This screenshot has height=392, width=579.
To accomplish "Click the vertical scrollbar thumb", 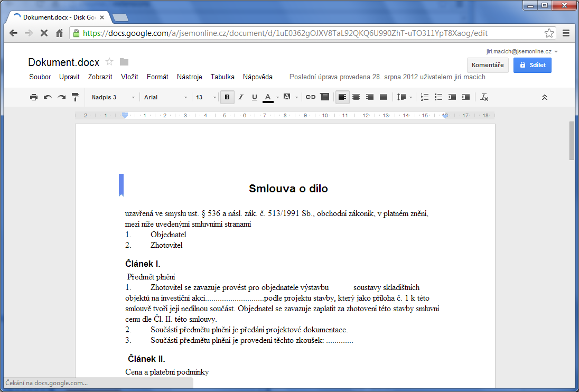I will tap(572, 141).
